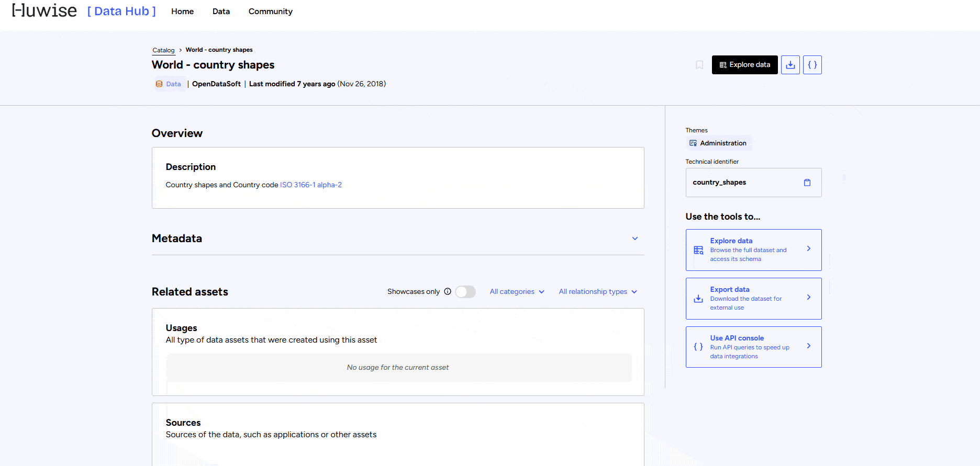
Task: Open the All categories dropdown
Action: coord(517,292)
